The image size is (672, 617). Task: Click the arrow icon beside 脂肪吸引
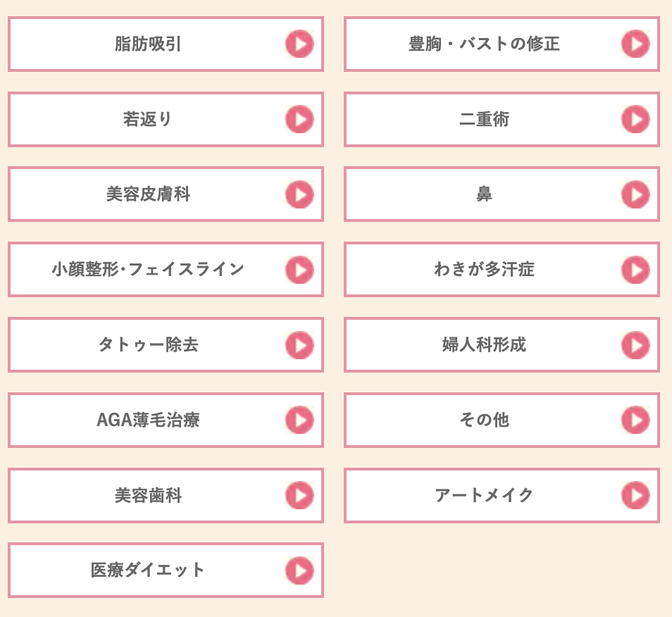click(299, 44)
